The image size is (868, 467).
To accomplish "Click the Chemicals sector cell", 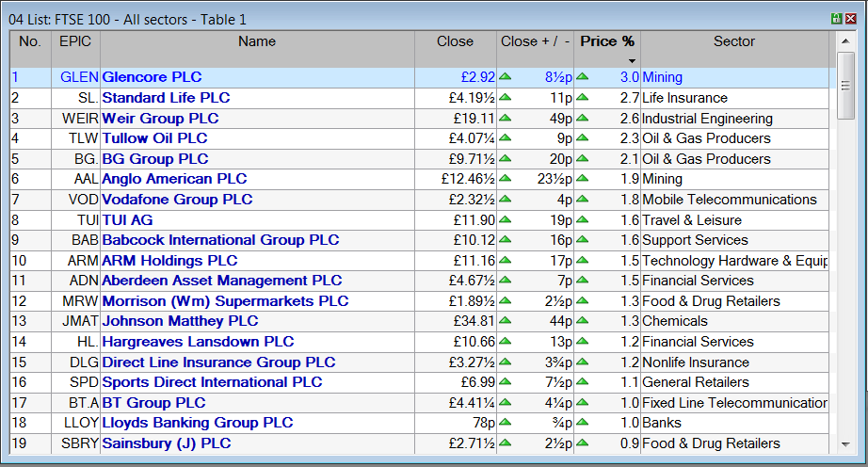I will [x=734, y=321].
